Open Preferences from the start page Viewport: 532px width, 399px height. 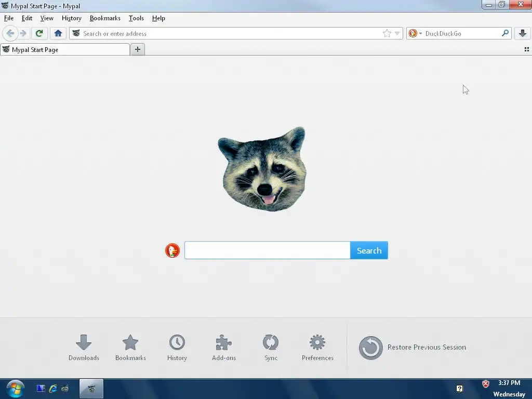point(317,348)
